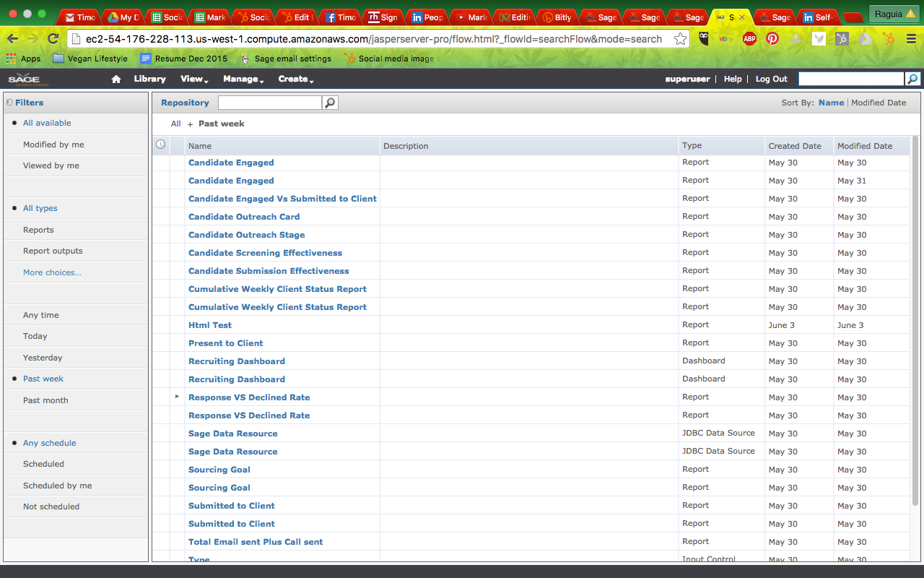The image size is (924, 578).
Task: Show More choices in type filters
Action: click(x=52, y=272)
